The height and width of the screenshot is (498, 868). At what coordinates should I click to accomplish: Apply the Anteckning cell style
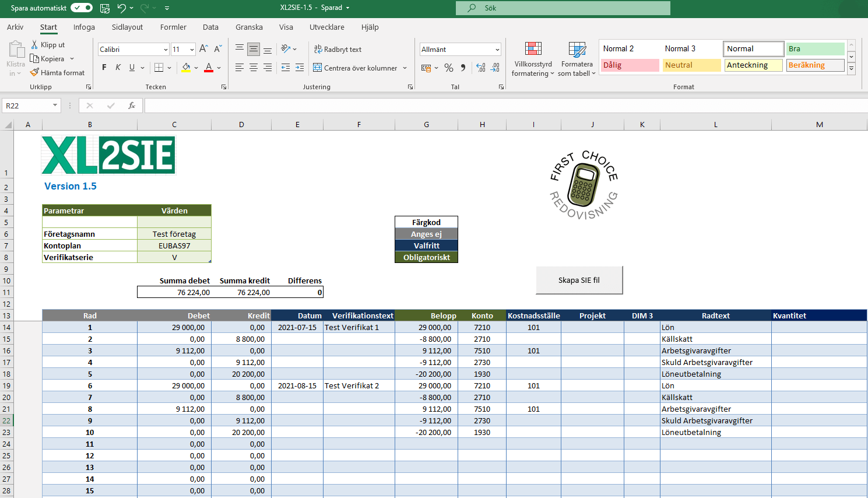click(x=754, y=65)
